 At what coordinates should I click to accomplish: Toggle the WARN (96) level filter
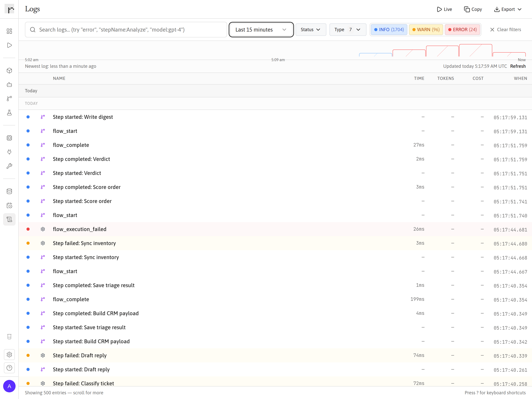426,30
